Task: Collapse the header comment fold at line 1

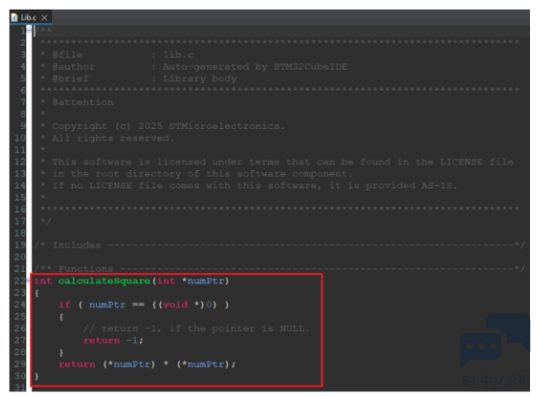Action: click(29, 31)
